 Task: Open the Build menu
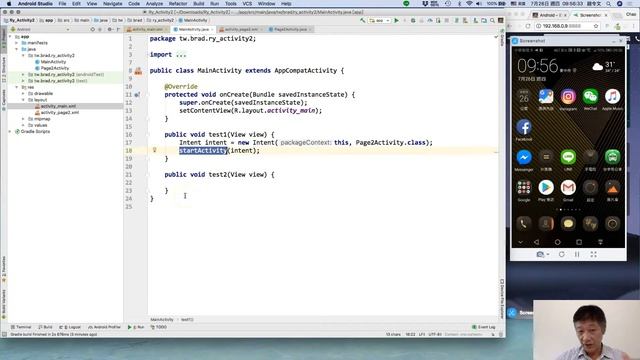coord(199,4)
